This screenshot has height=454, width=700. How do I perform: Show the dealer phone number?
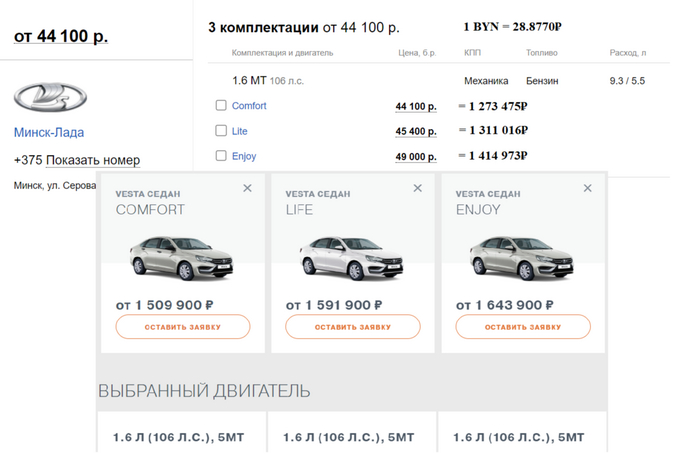click(x=92, y=160)
